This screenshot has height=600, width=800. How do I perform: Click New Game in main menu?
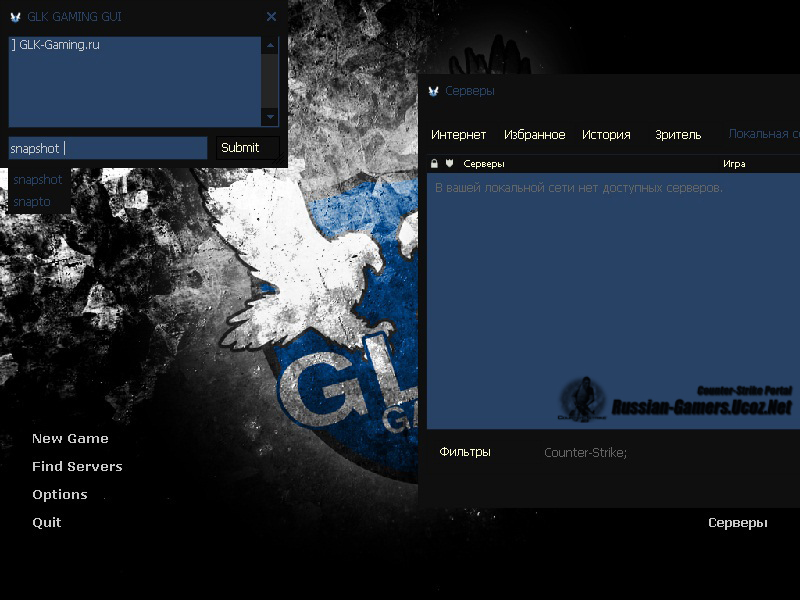coord(70,439)
